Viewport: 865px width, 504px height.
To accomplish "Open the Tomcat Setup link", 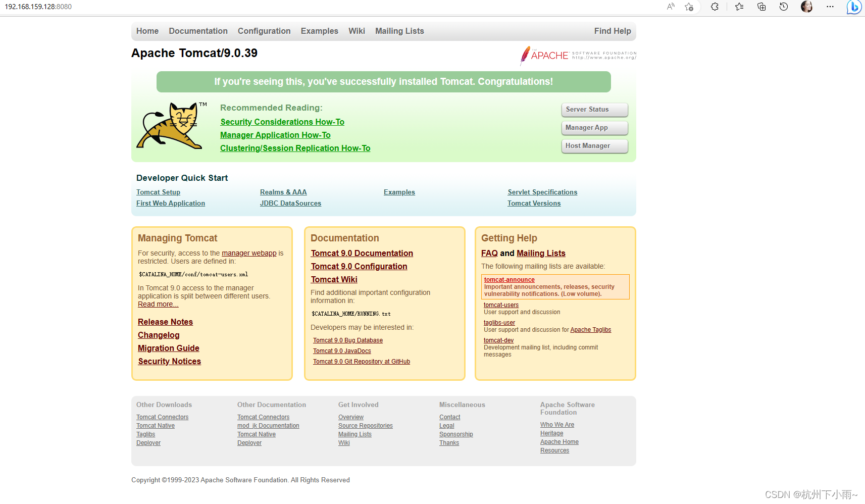I will click(158, 192).
